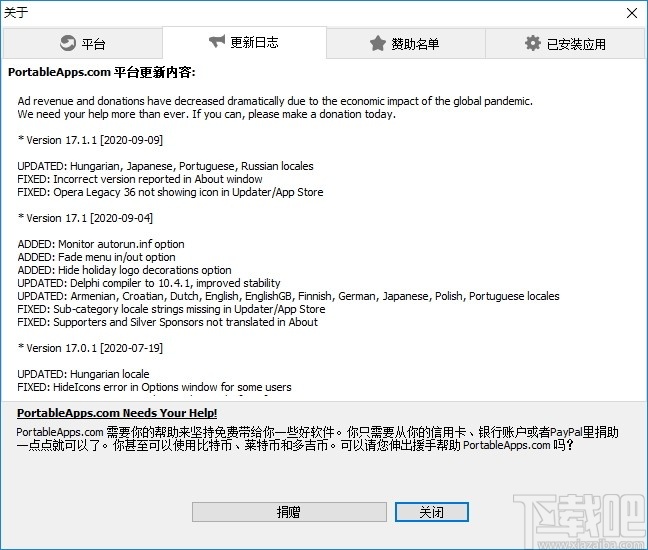
Task: Click 'ADDED: Monitor autorun.inf option' line
Action: coord(101,244)
